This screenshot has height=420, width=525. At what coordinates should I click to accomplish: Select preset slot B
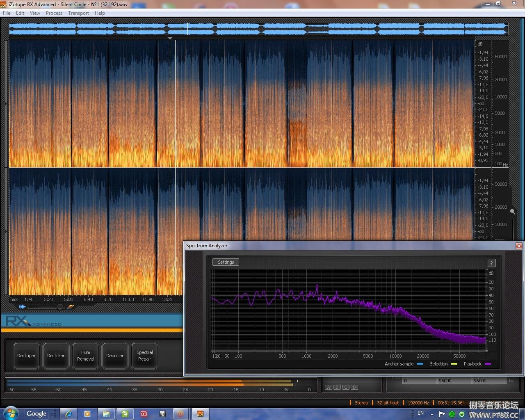pyautogui.click(x=337, y=387)
